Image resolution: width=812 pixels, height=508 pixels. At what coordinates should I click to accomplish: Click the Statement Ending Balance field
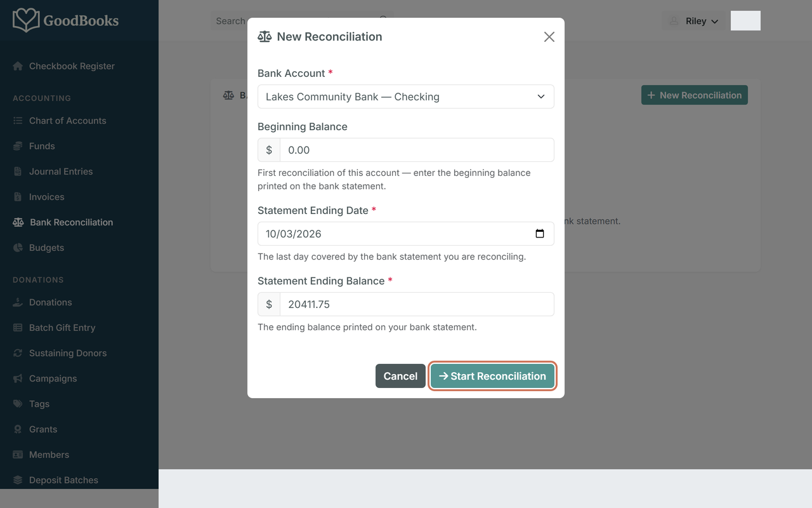(x=417, y=304)
